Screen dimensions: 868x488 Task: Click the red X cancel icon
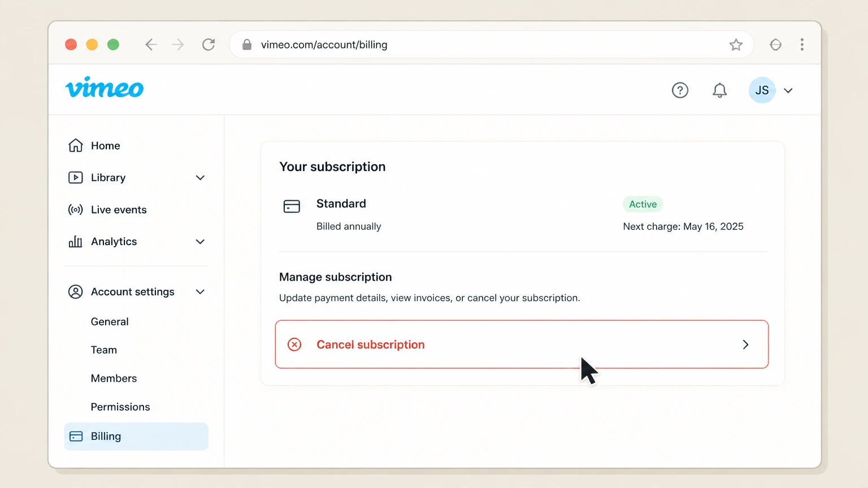294,345
